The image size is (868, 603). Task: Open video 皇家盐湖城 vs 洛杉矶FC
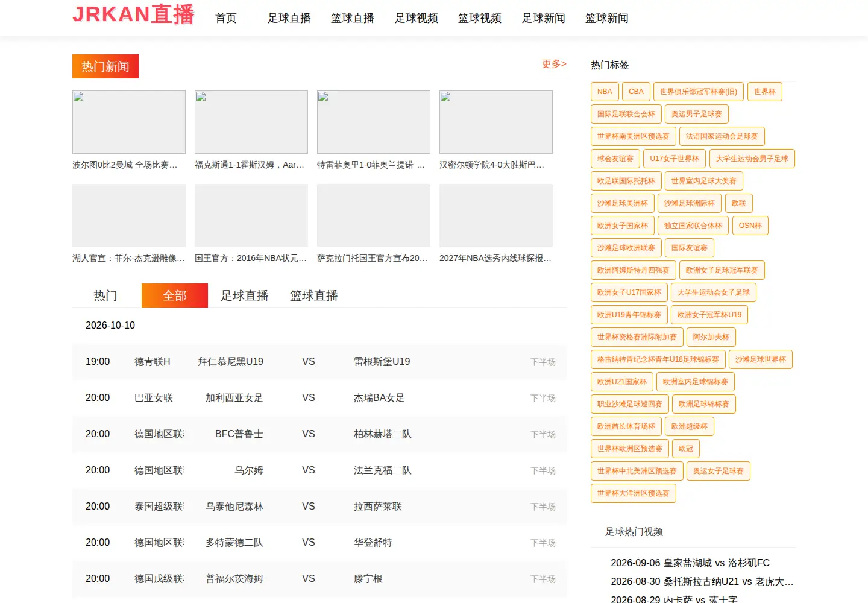[690, 563]
